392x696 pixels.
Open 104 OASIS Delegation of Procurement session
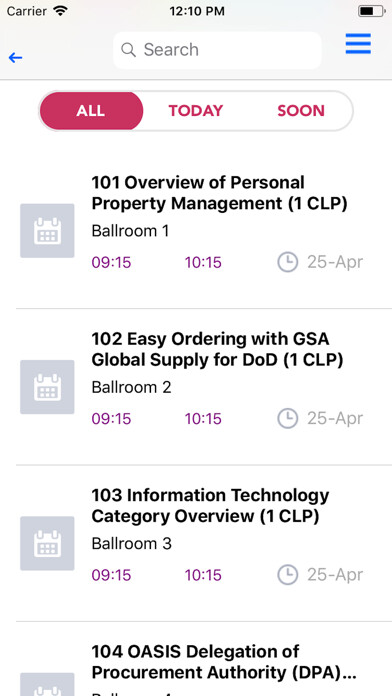coord(224,662)
